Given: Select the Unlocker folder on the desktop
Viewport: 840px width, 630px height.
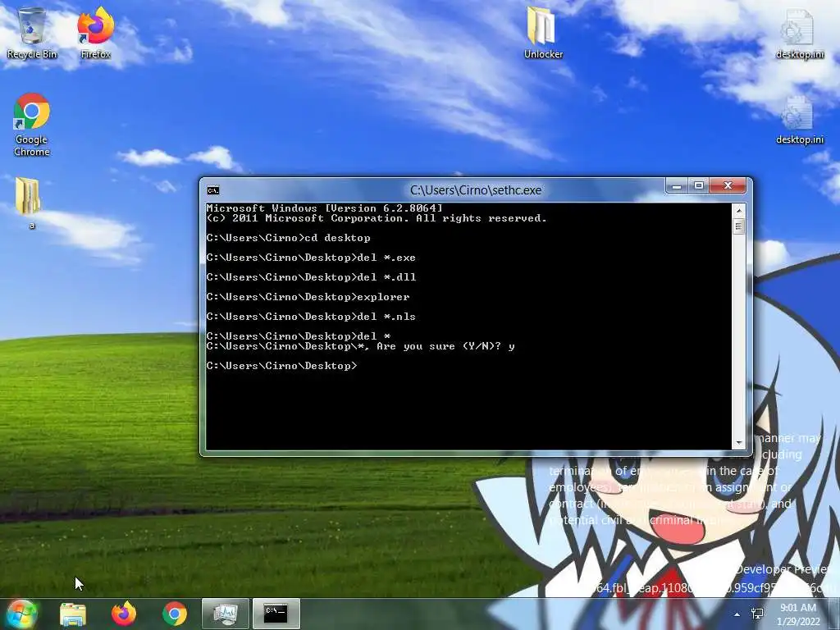Looking at the screenshot, I should click(x=543, y=32).
